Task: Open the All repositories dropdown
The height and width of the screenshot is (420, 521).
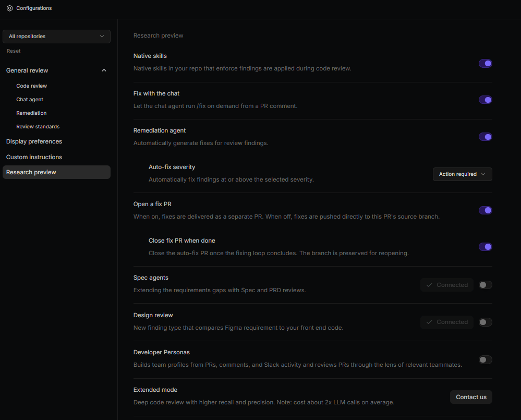Action: pos(56,36)
